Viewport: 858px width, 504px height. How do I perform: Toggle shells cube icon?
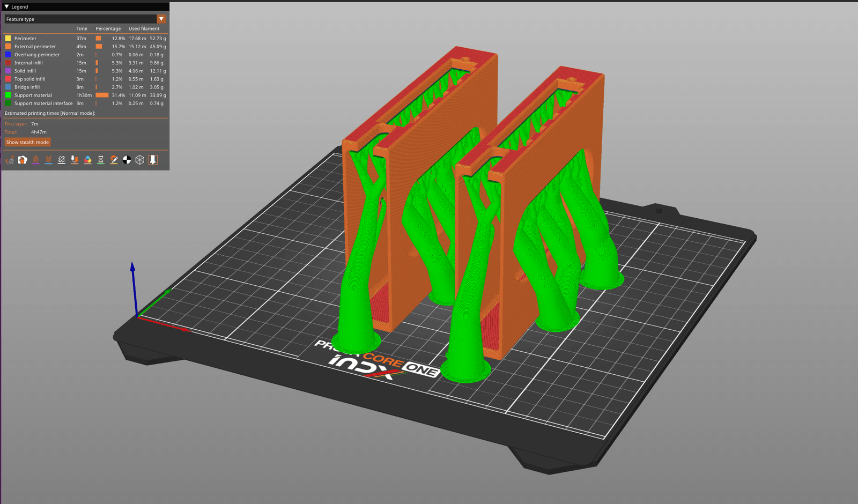pos(139,160)
